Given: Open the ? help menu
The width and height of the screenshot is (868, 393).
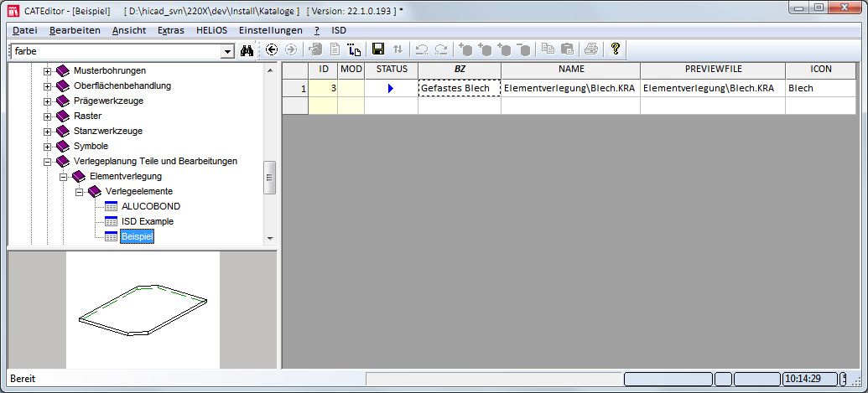Looking at the screenshot, I should pyautogui.click(x=317, y=30).
